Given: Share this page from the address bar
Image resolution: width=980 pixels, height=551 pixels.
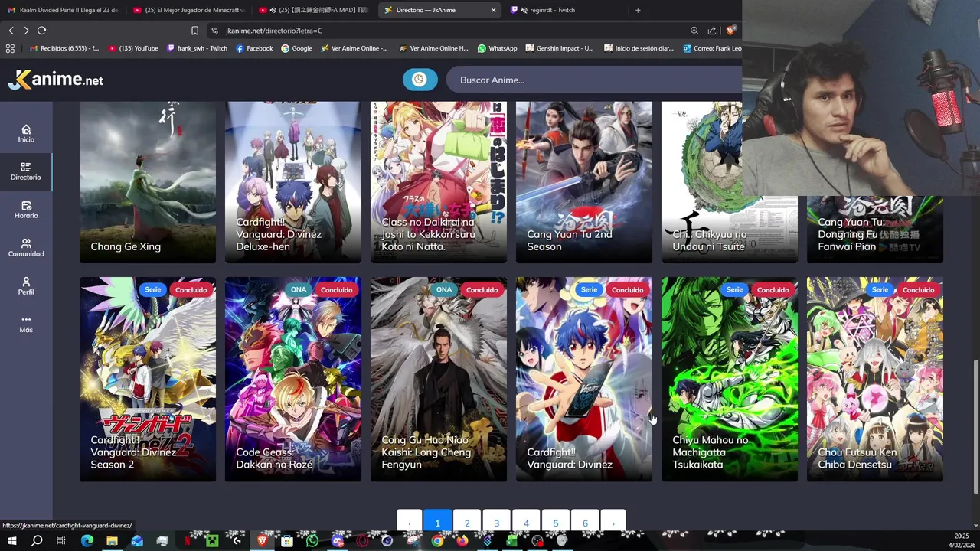Looking at the screenshot, I should pyautogui.click(x=712, y=31).
